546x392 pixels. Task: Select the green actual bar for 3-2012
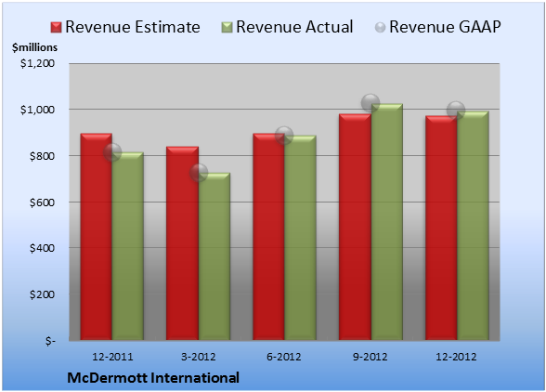coord(214,256)
